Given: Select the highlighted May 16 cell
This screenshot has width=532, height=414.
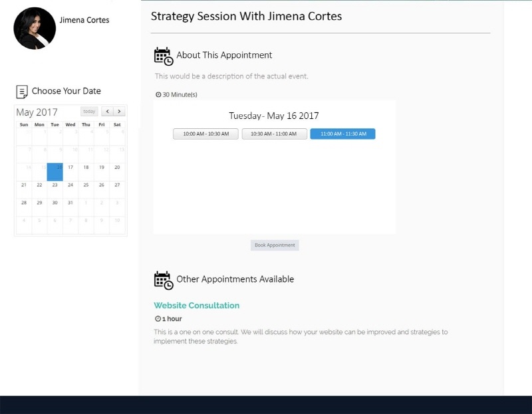Looking at the screenshot, I should [x=55, y=172].
